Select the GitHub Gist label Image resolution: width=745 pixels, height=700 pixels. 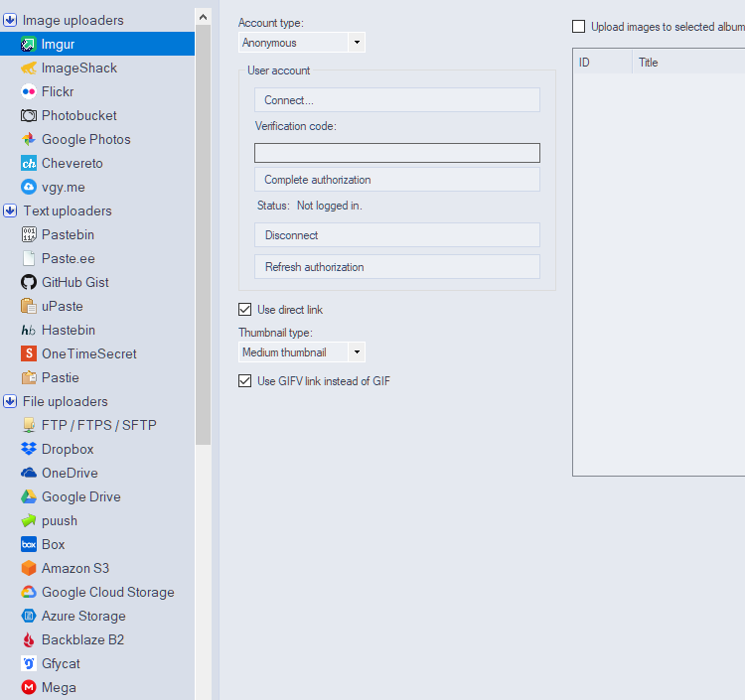[x=75, y=282]
